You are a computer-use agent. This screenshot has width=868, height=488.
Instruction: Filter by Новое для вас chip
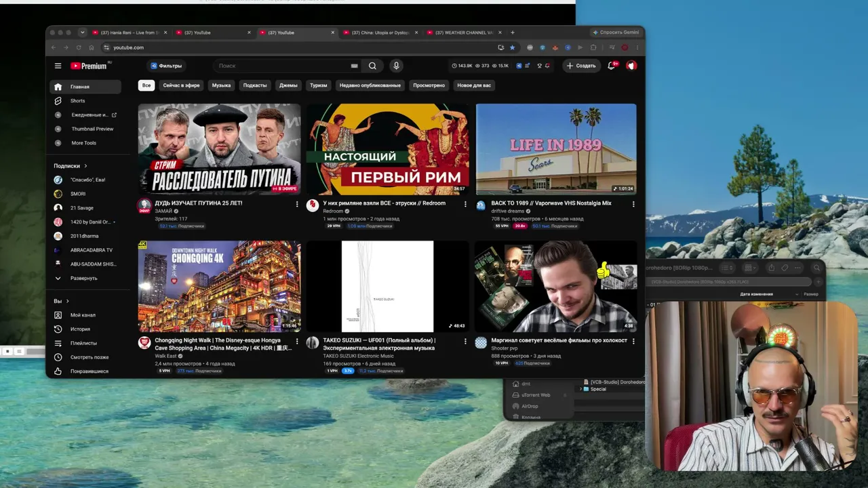click(x=474, y=85)
